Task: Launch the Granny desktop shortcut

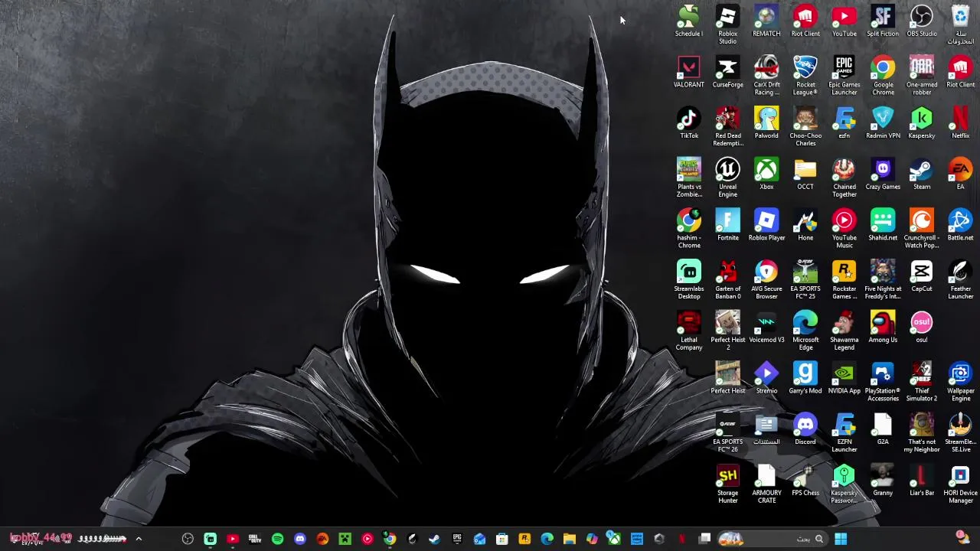Action: pos(883,481)
